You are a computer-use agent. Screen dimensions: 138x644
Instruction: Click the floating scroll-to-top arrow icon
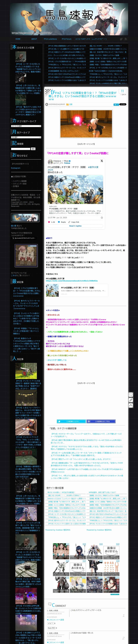[x=131, y=406]
